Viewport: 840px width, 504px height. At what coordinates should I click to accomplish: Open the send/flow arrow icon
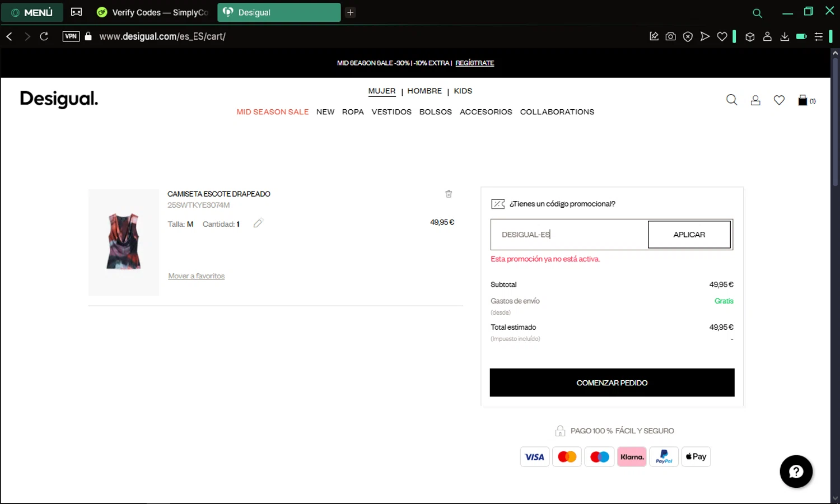(x=705, y=36)
